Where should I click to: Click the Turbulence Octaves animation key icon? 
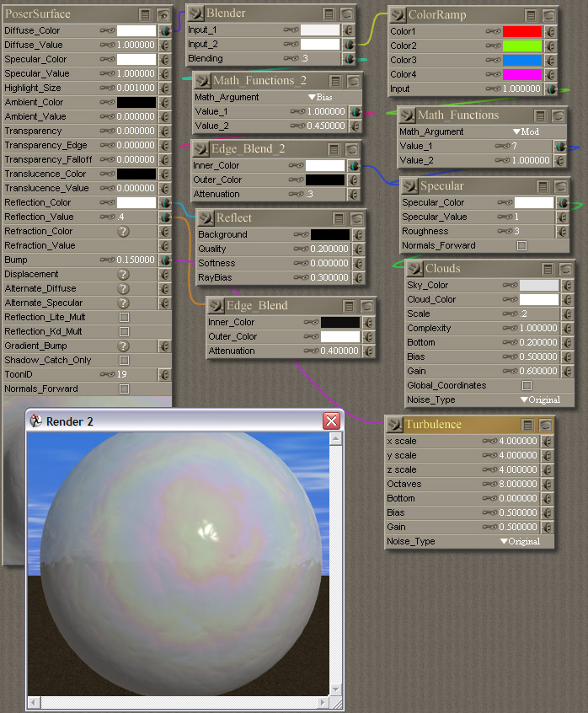(489, 484)
